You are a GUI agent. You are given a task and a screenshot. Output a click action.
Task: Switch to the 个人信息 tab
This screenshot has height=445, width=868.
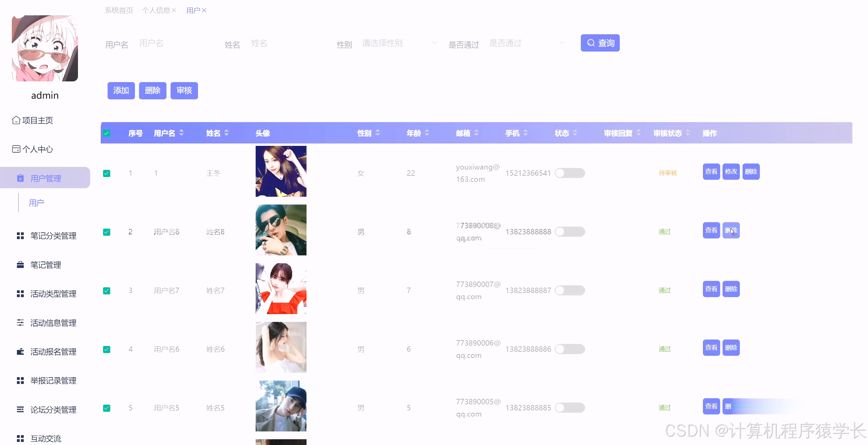[x=157, y=10]
